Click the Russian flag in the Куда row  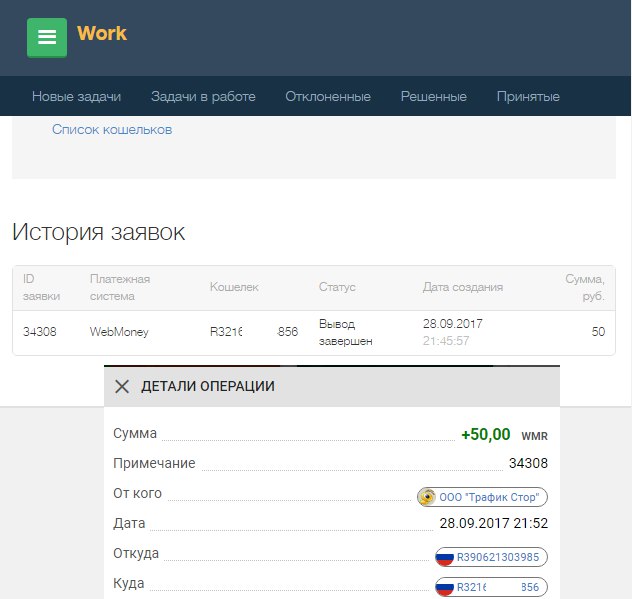pyautogui.click(x=445, y=588)
